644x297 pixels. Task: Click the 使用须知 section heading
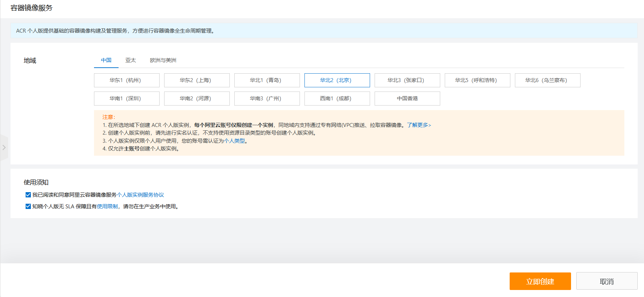point(36,182)
